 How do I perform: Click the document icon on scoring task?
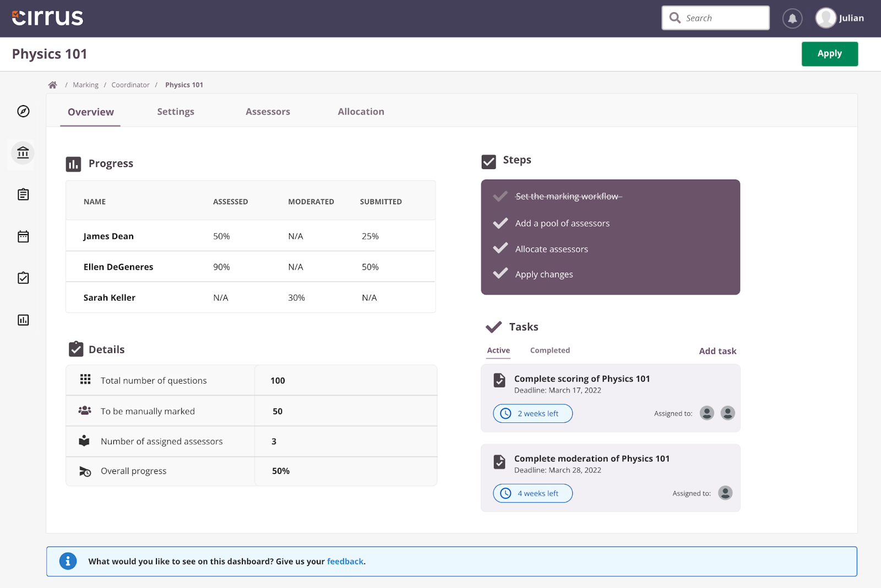tap(499, 380)
